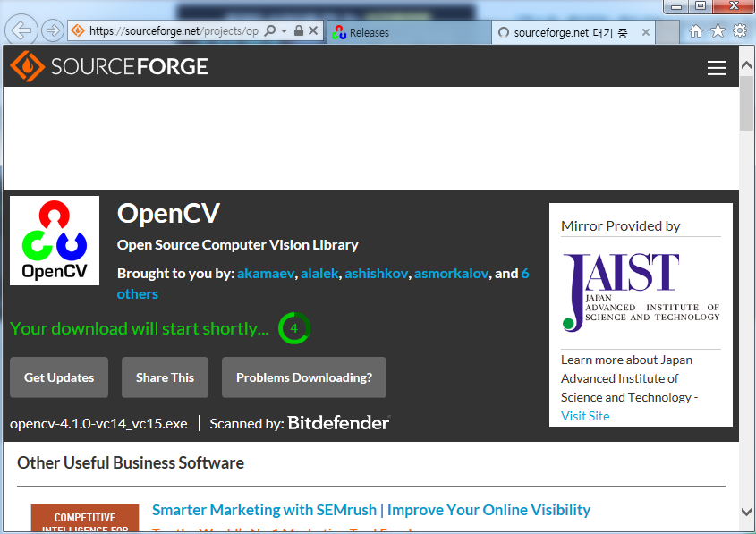Open the asmorkalov profile link
The image size is (756, 534).
(451, 274)
